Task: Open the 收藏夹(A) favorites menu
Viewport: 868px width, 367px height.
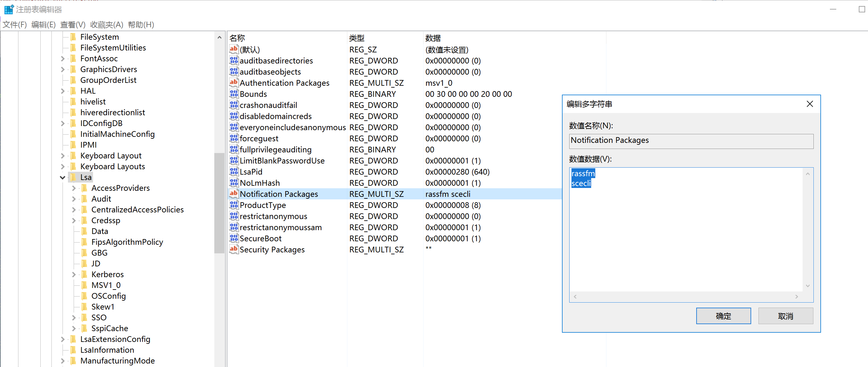Action: (106, 24)
